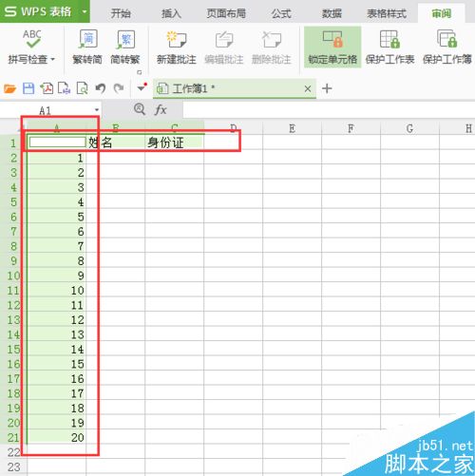This screenshot has width=475, height=476.
Task: Select the 审阅 ribbon tab
Action: click(x=442, y=13)
